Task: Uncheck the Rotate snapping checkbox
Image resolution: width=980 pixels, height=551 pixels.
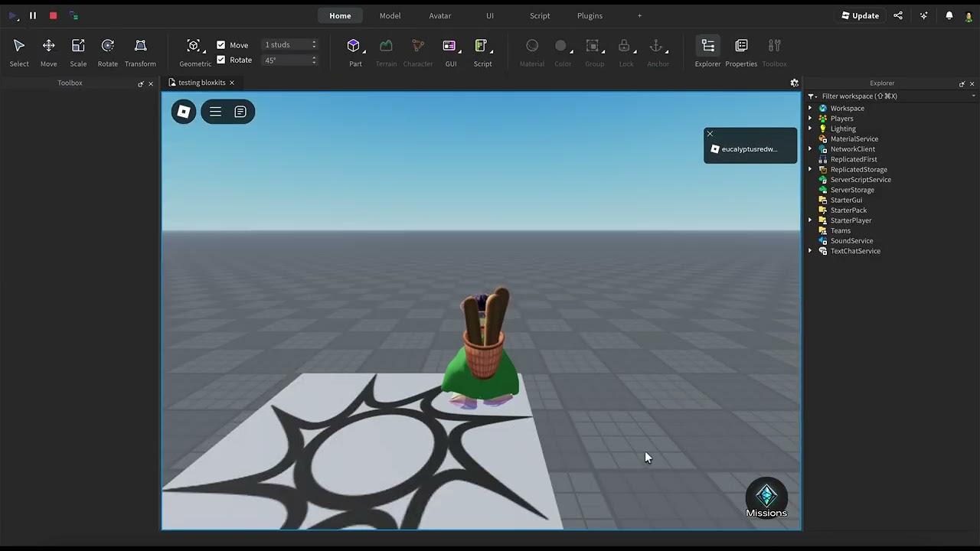Action: (221, 60)
